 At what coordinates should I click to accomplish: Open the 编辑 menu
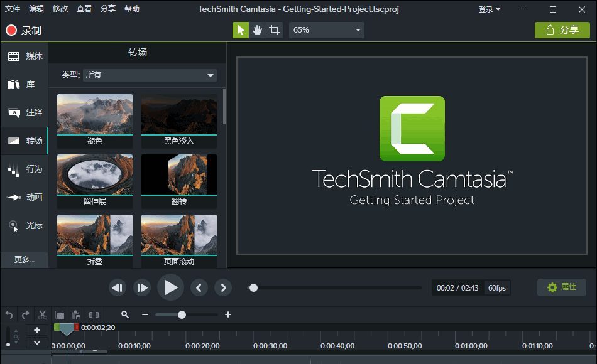click(x=36, y=8)
